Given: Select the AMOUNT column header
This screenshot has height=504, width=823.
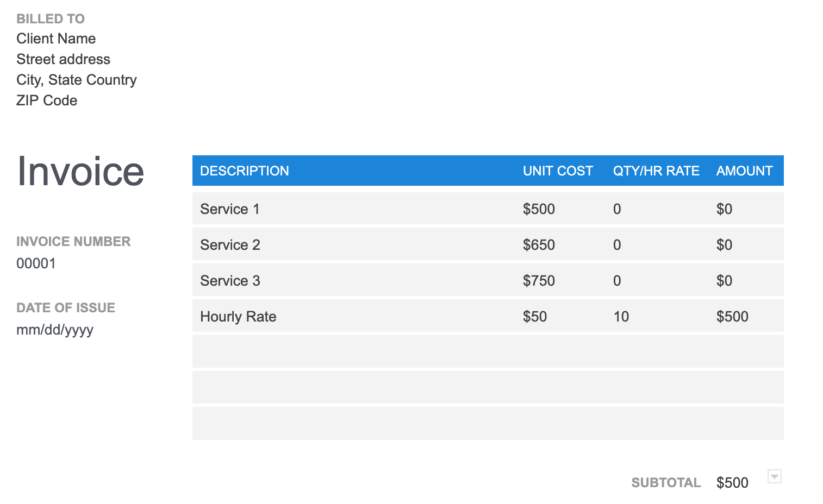Looking at the screenshot, I should [x=744, y=171].
